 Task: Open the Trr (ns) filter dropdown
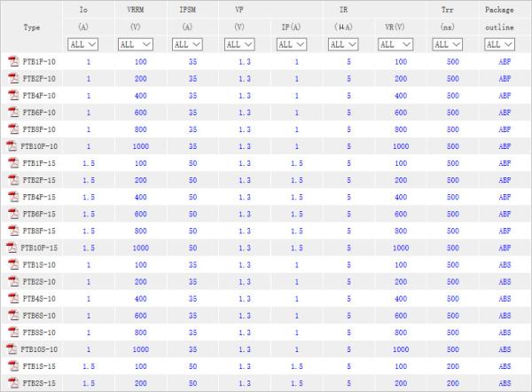[448, 44]
